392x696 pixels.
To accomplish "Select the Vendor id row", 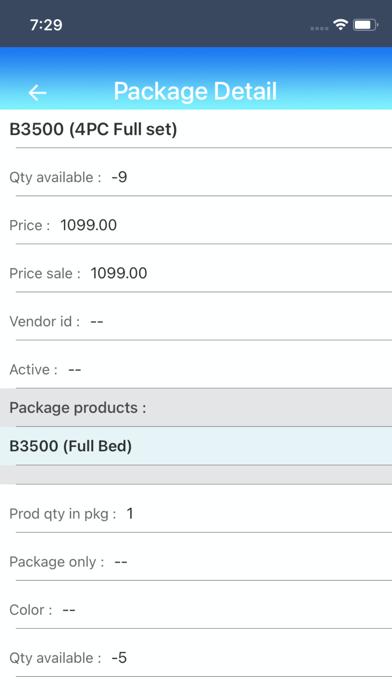I will tap(196, 321).
